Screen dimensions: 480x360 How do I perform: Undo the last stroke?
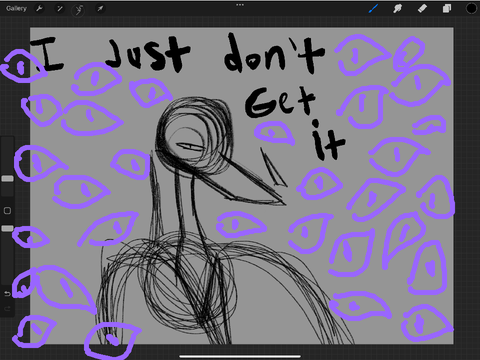tap(7, 293)
